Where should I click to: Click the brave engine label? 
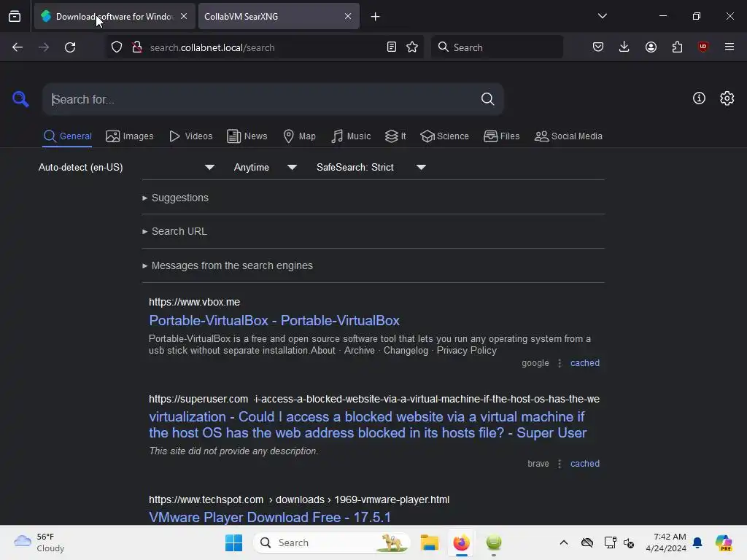538,464
